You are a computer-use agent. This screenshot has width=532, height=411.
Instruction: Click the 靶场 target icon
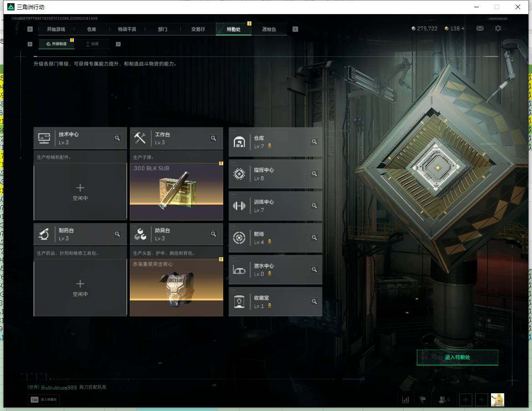tap(239, 238)
